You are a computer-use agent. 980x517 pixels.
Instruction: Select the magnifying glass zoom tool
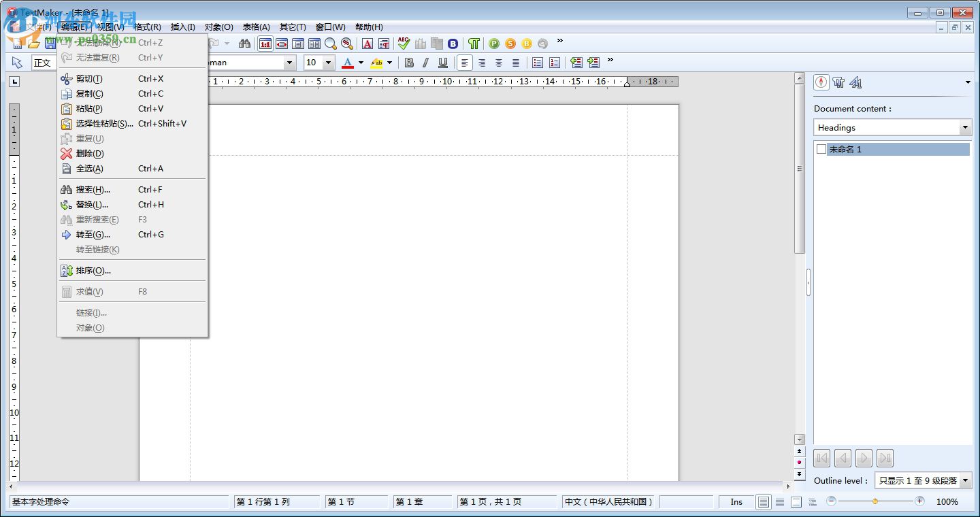pos(331,44)
